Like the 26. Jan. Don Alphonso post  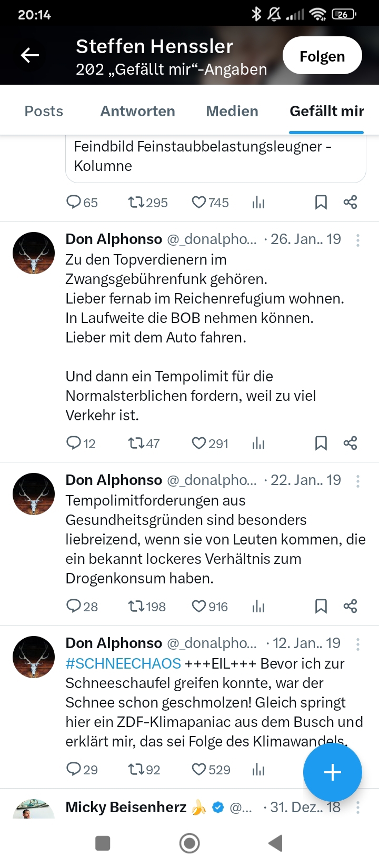point(199,443)
